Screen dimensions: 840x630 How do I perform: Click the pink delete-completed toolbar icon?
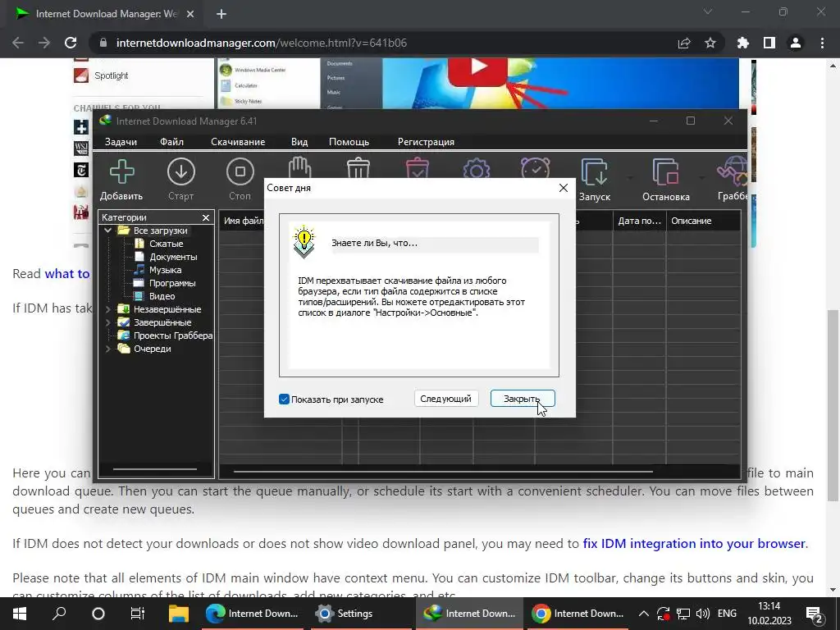(418, 167)
